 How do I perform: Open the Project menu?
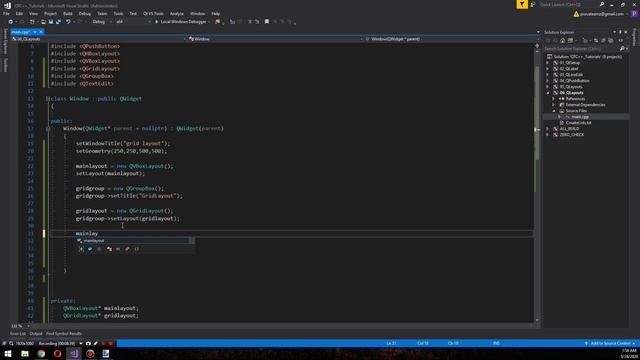click(x=50, y=13)
